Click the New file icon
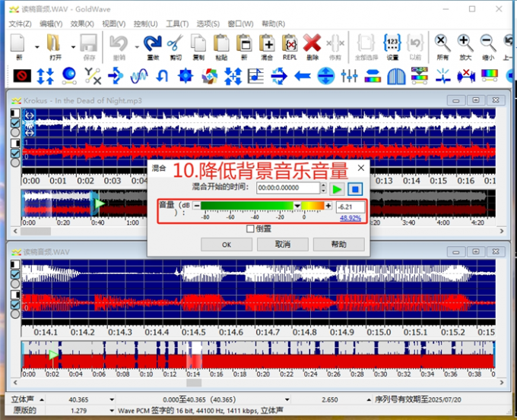This screenshot has height=420, width=517. pos(18,43)
